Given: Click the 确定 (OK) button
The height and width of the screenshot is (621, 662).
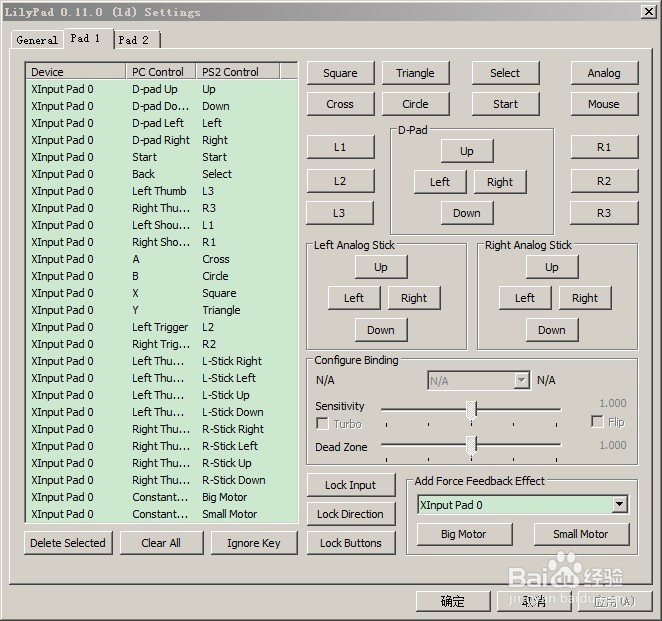Looking at the screenshot, I should click(x=453, y=601).
